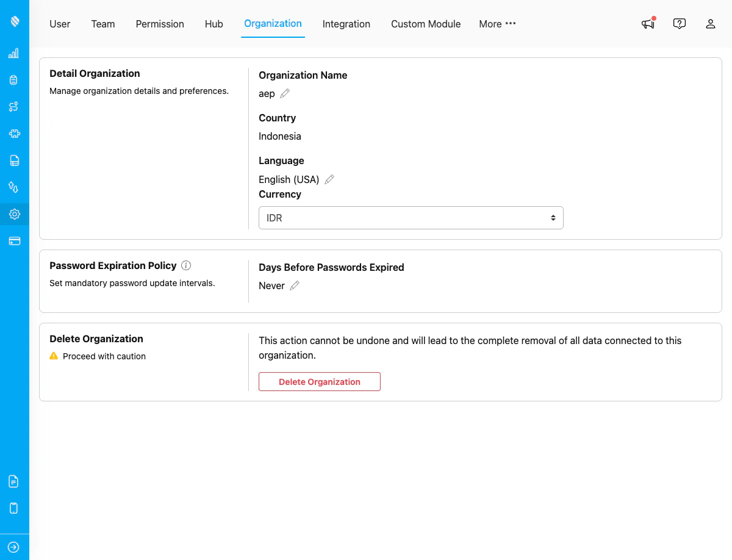Screen dimensions: 732x560
Task: Select the Organization tab
Action: click(x=273, y=24)
